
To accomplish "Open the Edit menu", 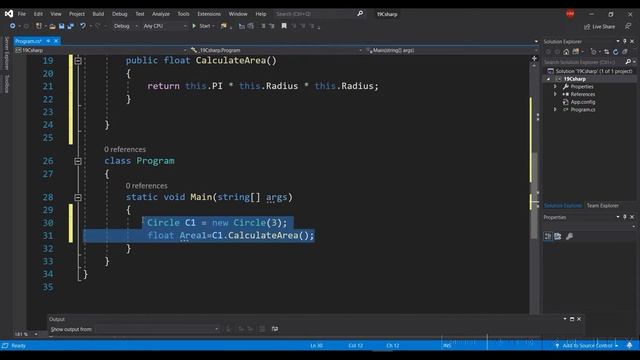I will 38,14.
